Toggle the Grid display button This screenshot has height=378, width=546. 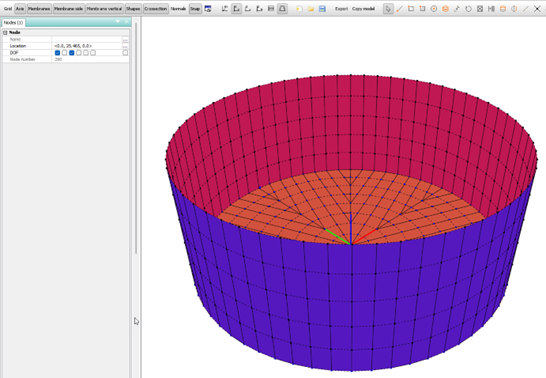coord(8,9)
